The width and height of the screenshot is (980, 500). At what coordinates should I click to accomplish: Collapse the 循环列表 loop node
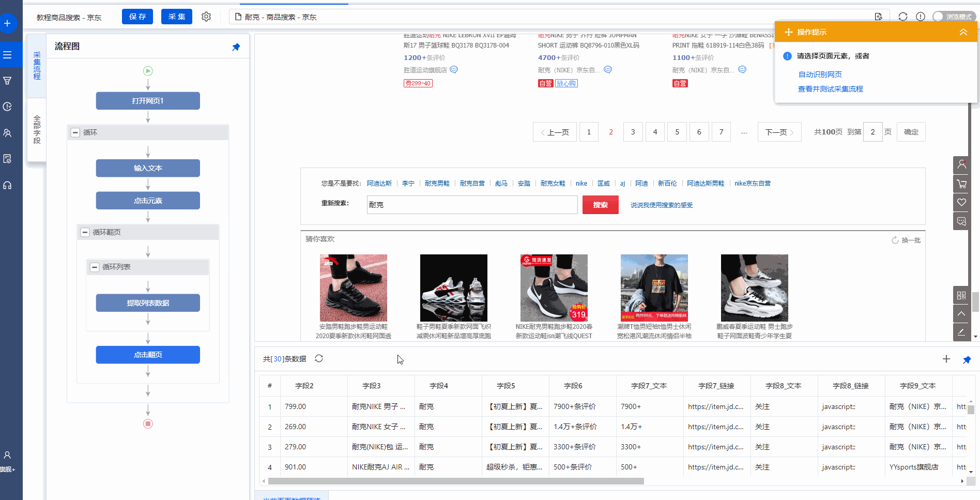tap(95, 267)
